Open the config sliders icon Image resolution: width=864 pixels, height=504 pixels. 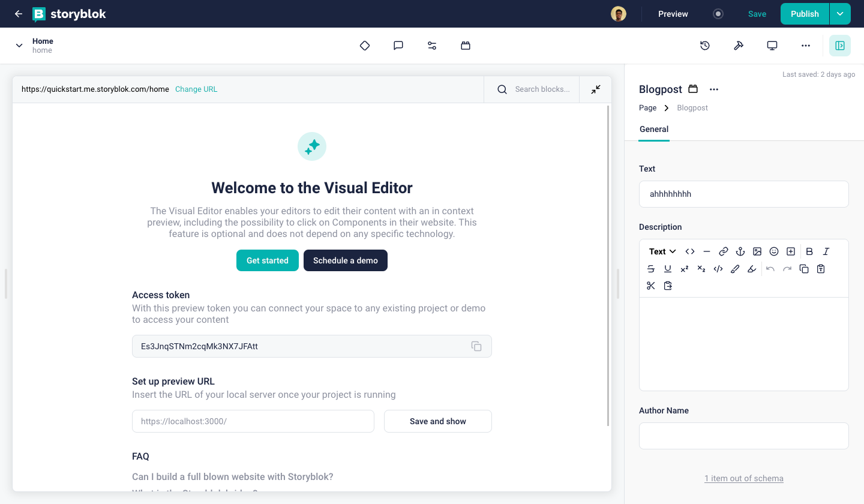coord(432,46)
